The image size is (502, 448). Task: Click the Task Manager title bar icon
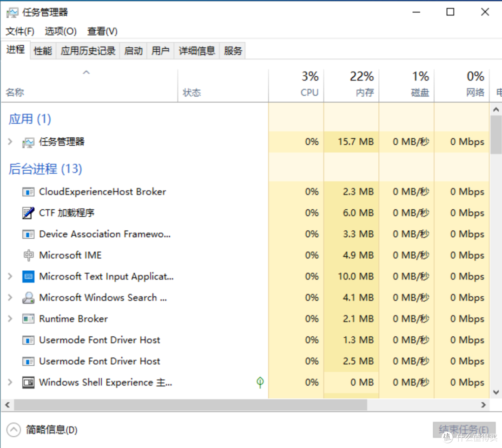point(12,13)
